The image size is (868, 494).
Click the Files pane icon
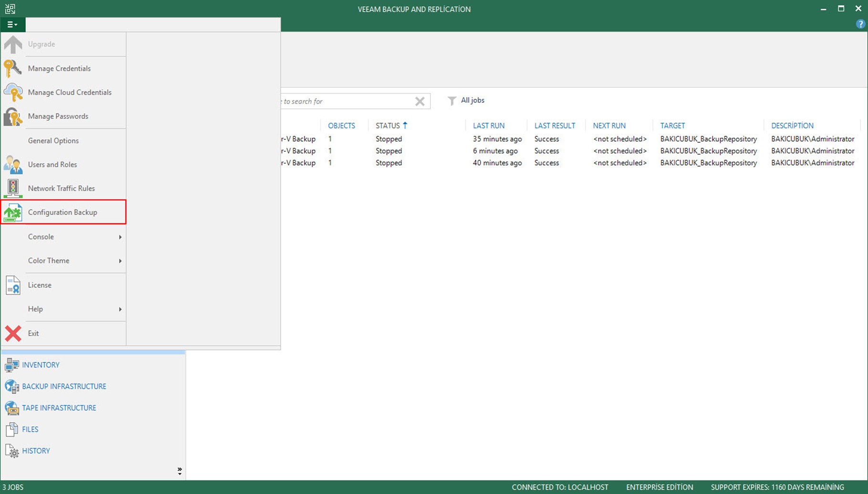point(11,429)
